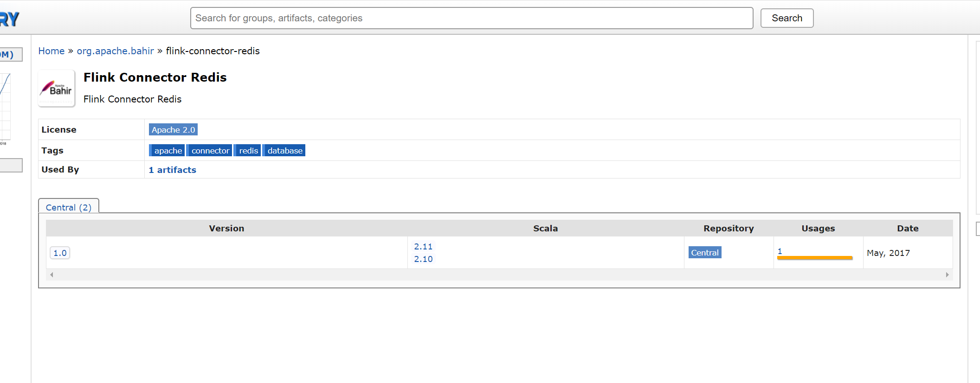Open Scala 2.10 build link
980x383 pixels.
point(423,259)
